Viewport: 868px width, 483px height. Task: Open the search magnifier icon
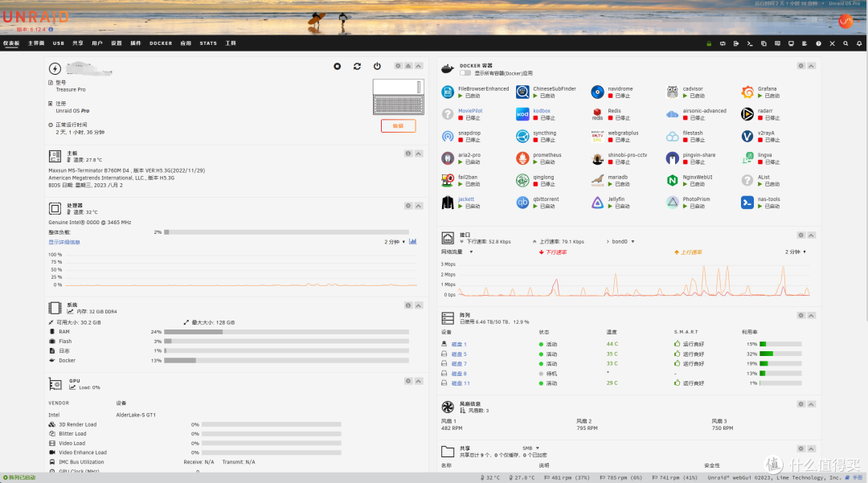tap(845, 43)
